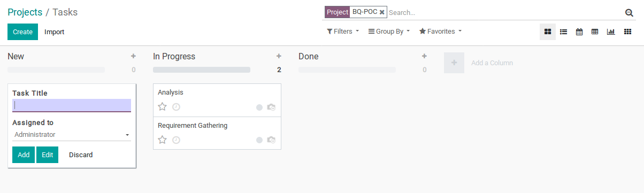
Task: Click the In Progress column progress bar
Action: (202, 70)
